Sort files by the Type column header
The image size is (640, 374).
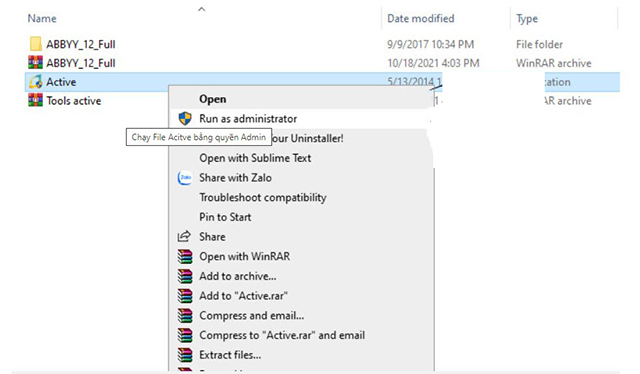527,18
